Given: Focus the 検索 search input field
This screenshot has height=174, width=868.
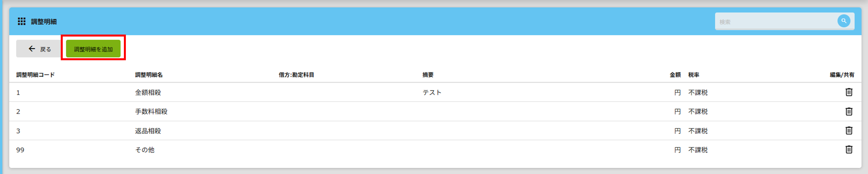Looking at the screenshot, I should 775,22.
